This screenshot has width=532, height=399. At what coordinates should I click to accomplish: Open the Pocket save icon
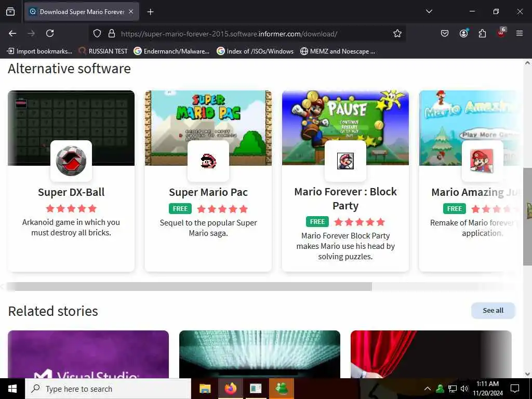445,33
